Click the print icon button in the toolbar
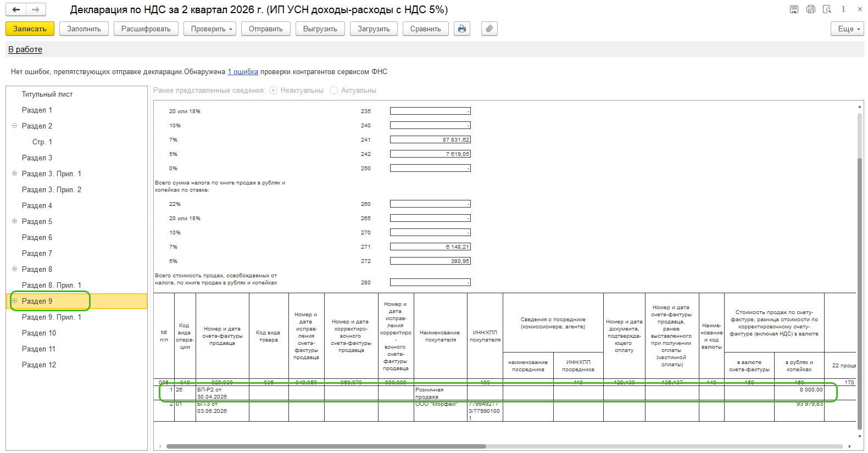This screenshot has height=453, width=868. click(462, 29)
